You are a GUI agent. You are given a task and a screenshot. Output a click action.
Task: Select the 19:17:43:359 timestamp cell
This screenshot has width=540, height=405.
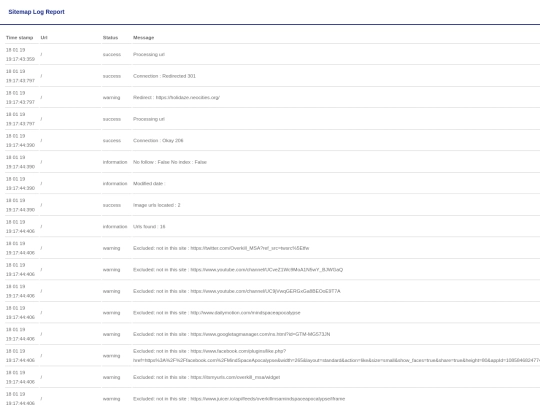[20, 54]
